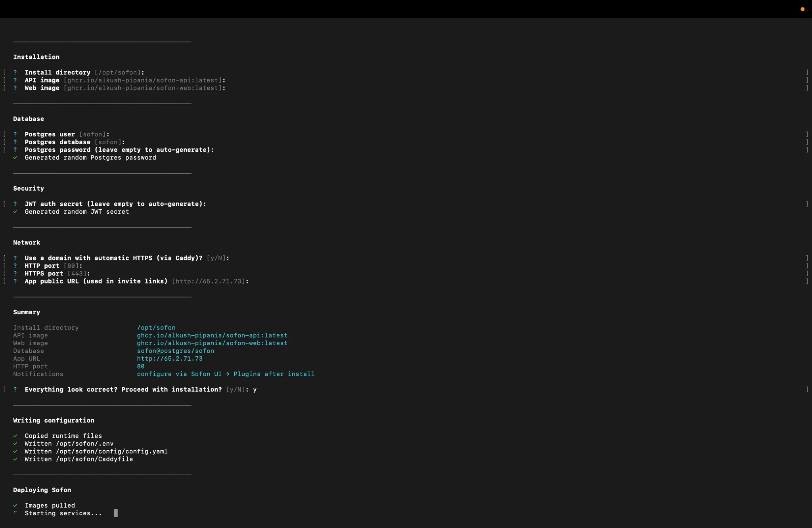Click 'Generated random Postgres password' line

(90, 158)
